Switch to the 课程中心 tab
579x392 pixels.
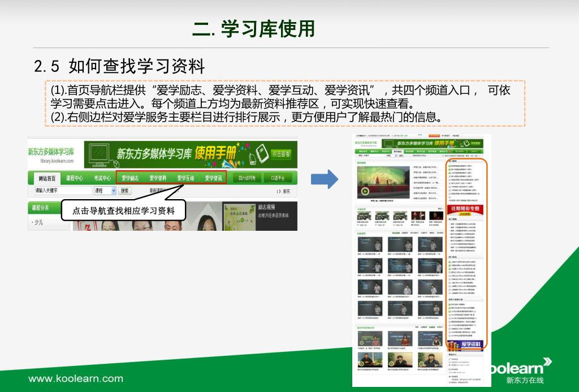point(75,178)
